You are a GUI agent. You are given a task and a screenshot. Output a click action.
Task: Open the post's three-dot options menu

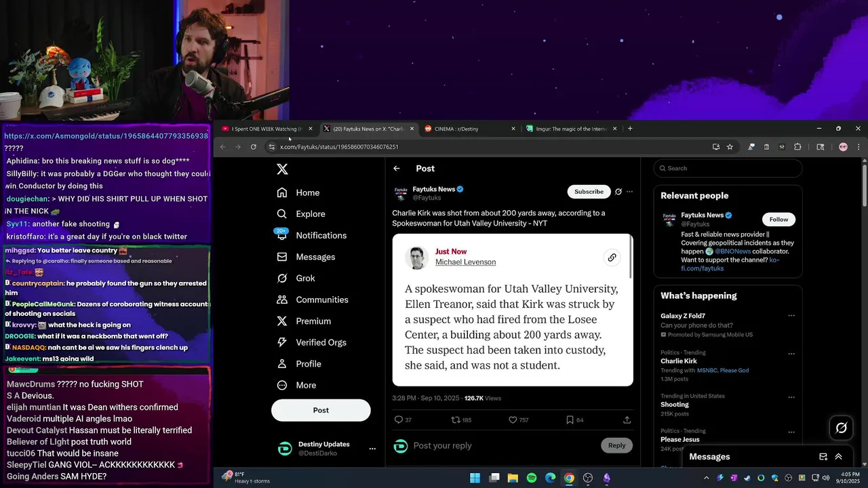[630, 192]
